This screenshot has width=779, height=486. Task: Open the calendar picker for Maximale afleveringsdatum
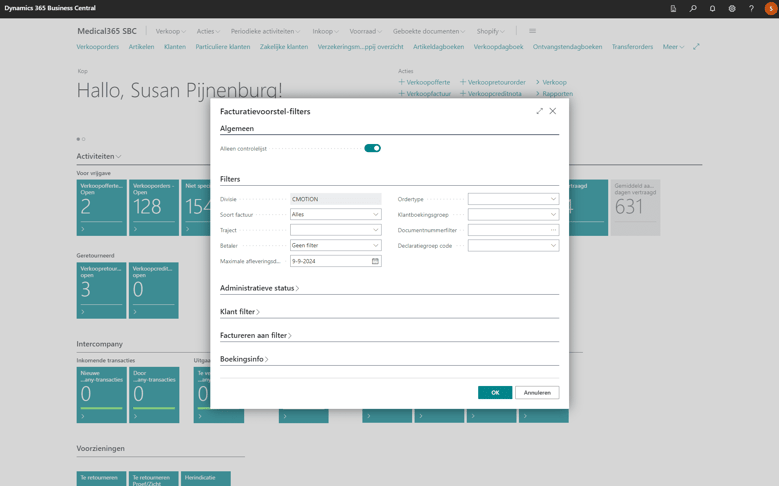point(375,261)
